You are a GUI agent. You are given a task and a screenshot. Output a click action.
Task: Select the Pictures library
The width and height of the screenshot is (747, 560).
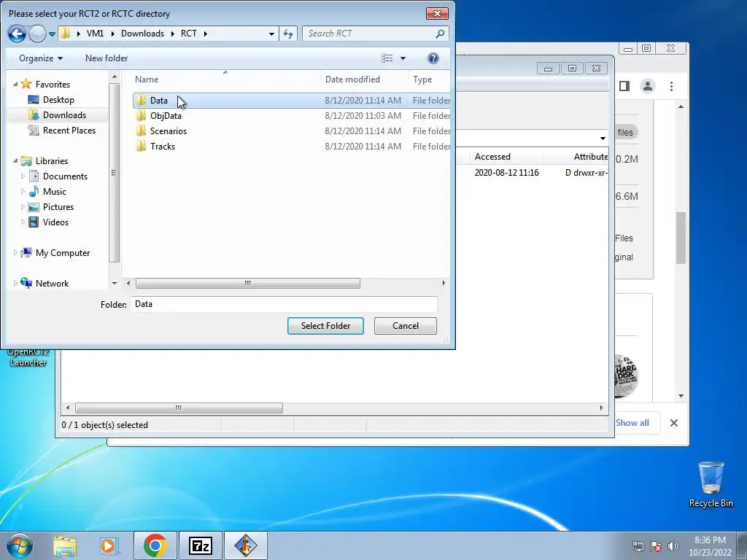(58, 206)
